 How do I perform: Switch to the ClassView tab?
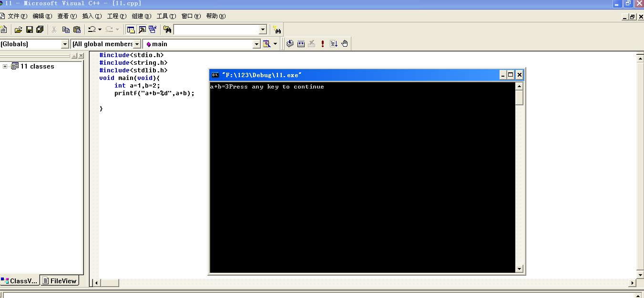click(19, 281)
